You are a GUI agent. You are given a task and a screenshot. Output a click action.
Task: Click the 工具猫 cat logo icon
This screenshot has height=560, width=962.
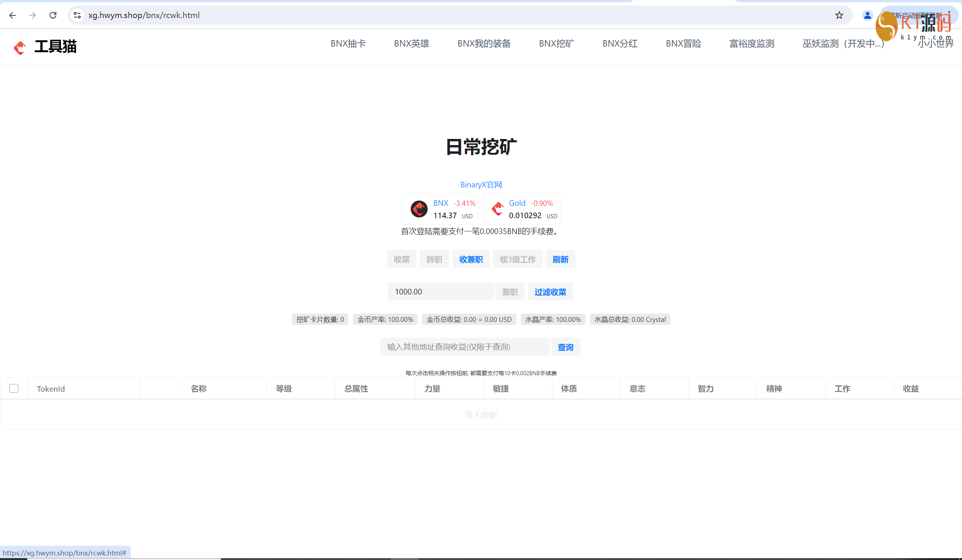point(20,48)
